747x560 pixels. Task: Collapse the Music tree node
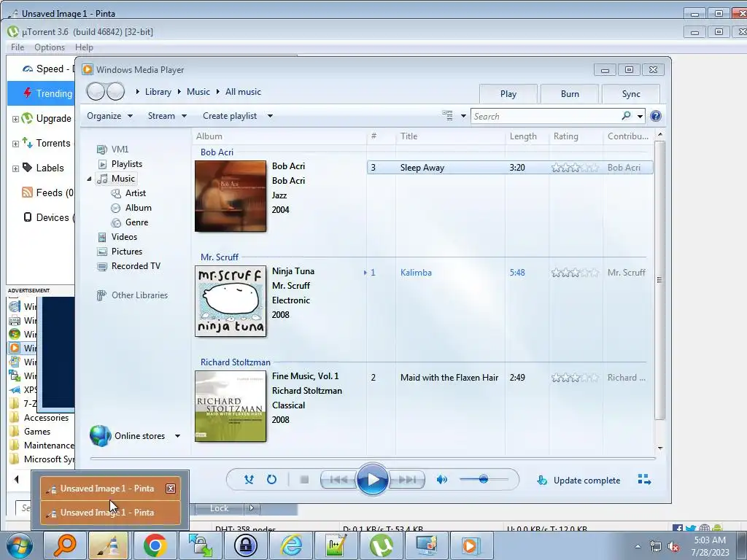89,179
